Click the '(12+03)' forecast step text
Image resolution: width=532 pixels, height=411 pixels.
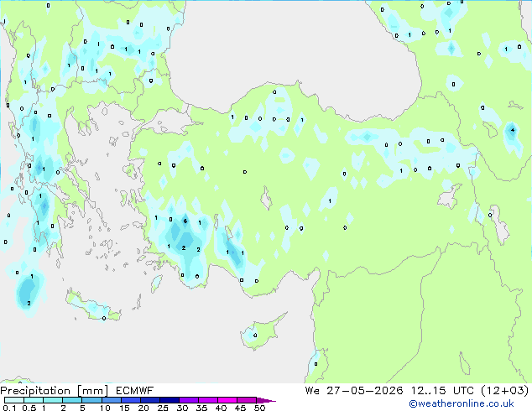point(505,391)
